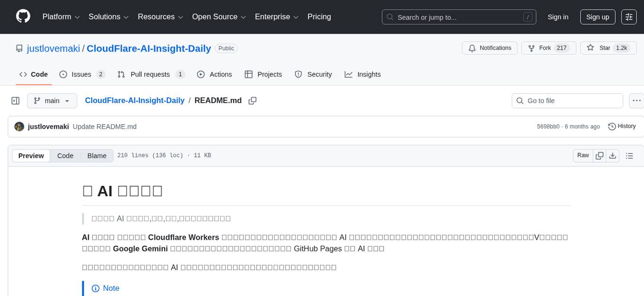Open the more options kebab menu
This screenshot has width=644, height=296.
click(636, 100)
